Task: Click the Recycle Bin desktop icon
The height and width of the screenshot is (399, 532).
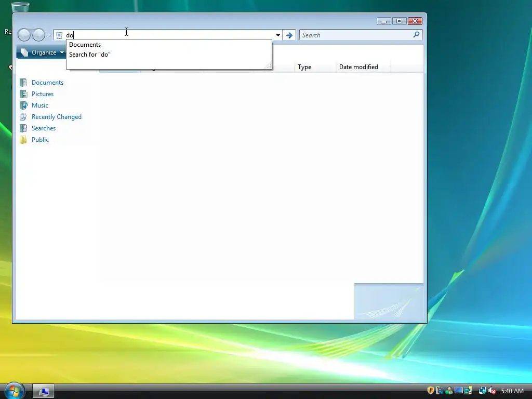Action: point(20,7)
